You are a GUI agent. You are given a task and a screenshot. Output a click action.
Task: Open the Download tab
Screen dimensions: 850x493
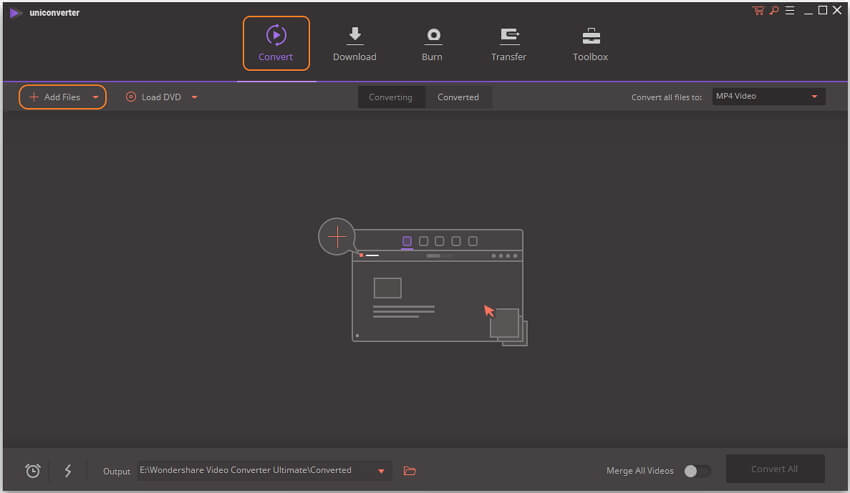[x=355, y=43]
